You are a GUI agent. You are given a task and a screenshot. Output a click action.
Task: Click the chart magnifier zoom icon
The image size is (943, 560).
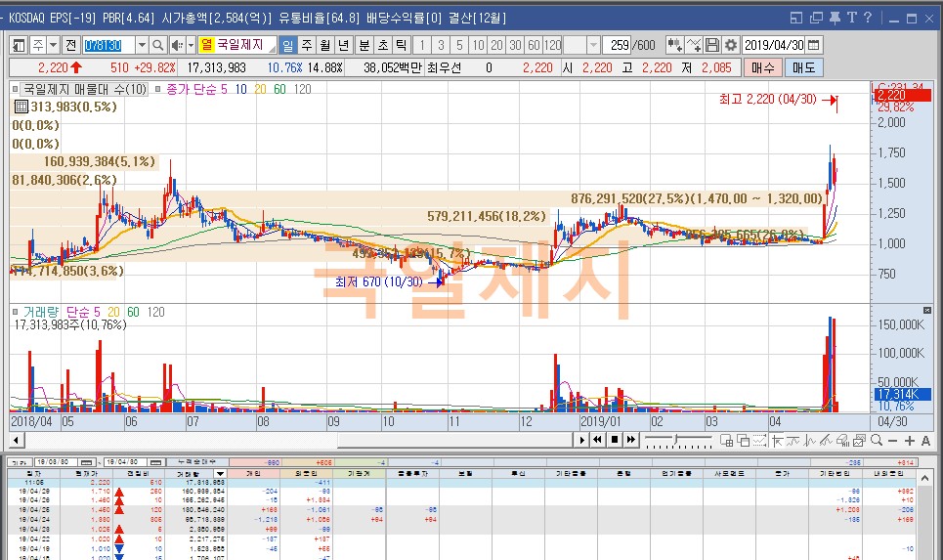tap(877, 441)
